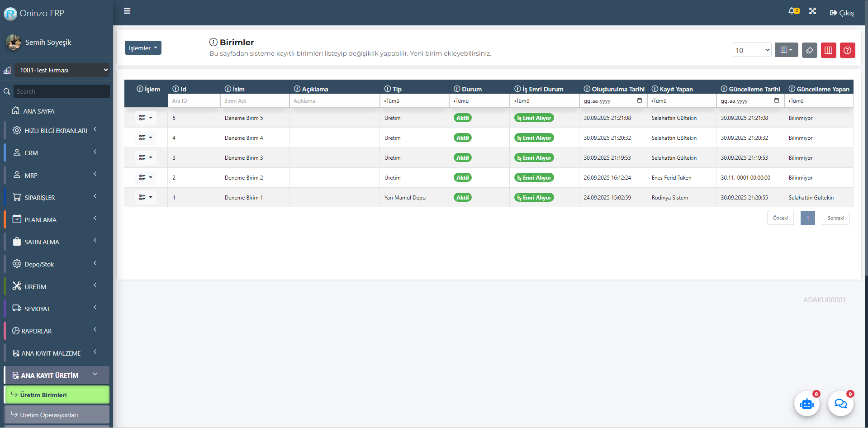Image resolution: width=868 pixels, height=428 pixels.
Task: Click the Çıkış logout link
Action: tap(842, 13)
